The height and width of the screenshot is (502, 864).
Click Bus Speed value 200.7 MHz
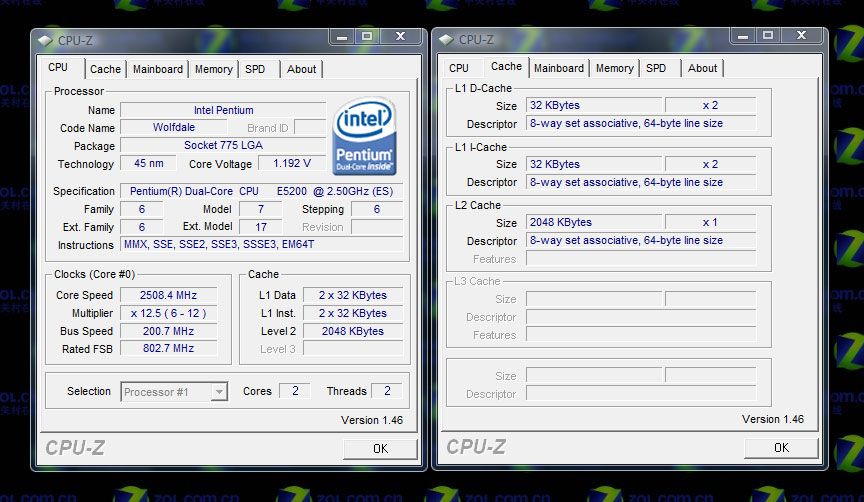(169, 331)
